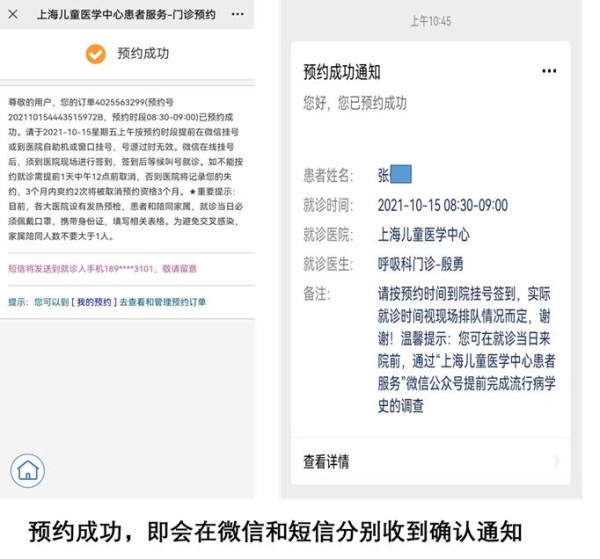The image size is (600, 559).
Task: Tap the 就诊医院 label
Action: [x=328, y=235]
